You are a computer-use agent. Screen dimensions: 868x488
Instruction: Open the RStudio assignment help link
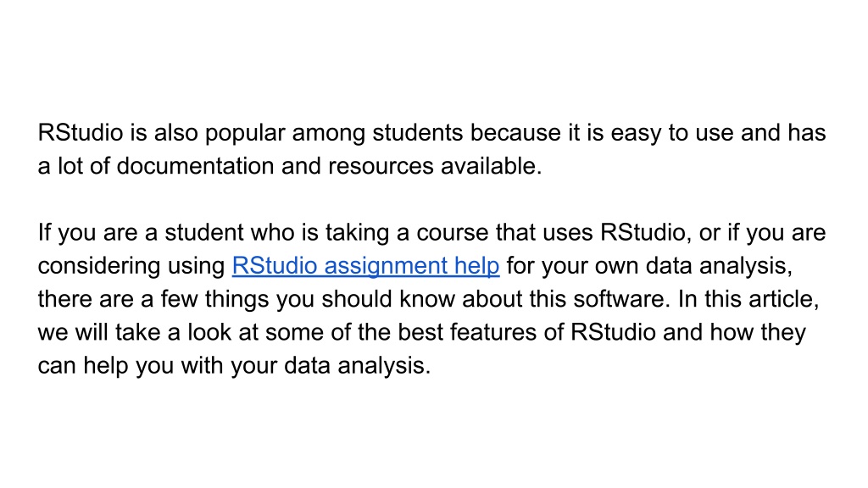[366, 266]
